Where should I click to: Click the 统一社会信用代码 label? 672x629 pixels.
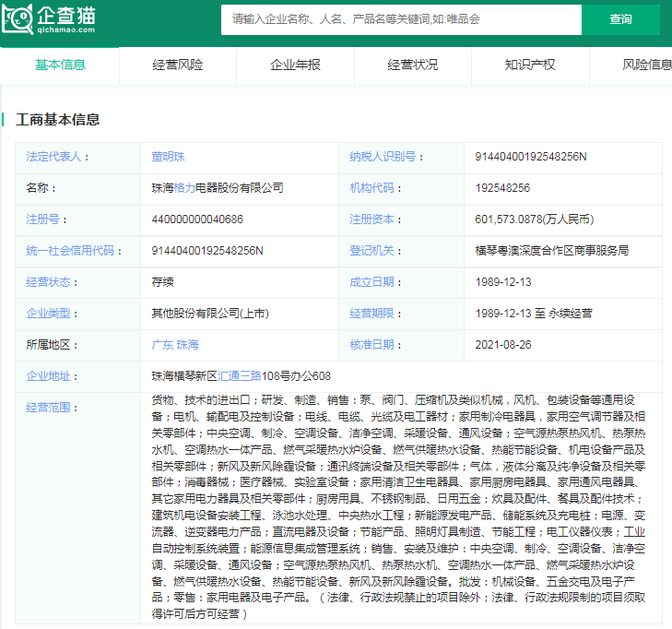click(70, 251)
